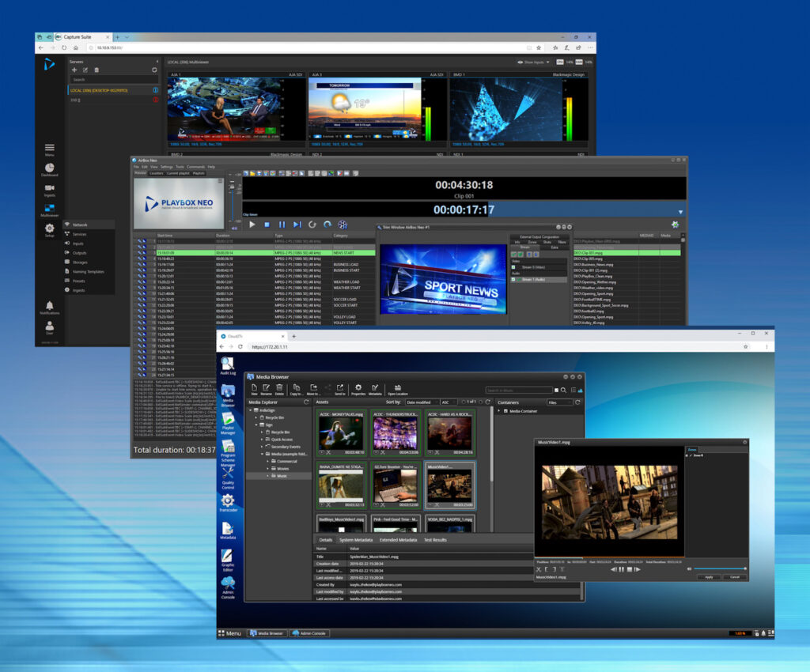Open the Sort by Date modified dropdown

click(x=421, y=402)
